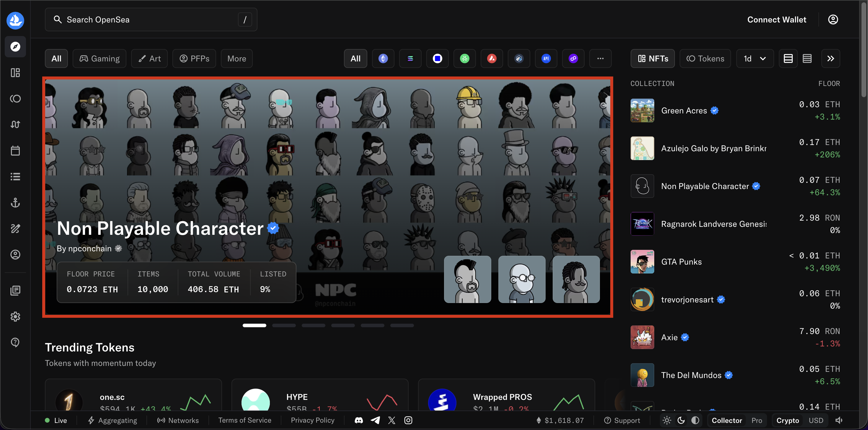This screenshot has height=430, width=868.
Task: Open the GTA Punks collection row
Action: pyautogui.click(x=735, y=262)
